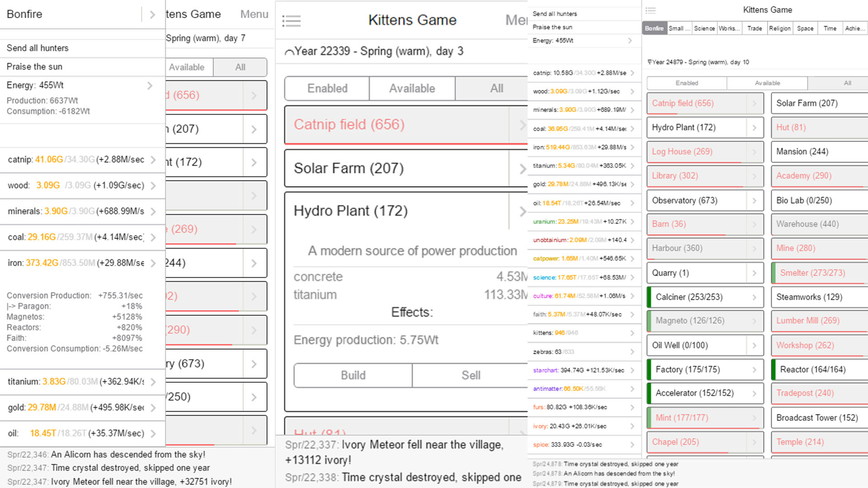The height and width of the screenshot is (488, 868).
Task: Open the zebras 63 row chevron
Action: (x=632, y=352)
